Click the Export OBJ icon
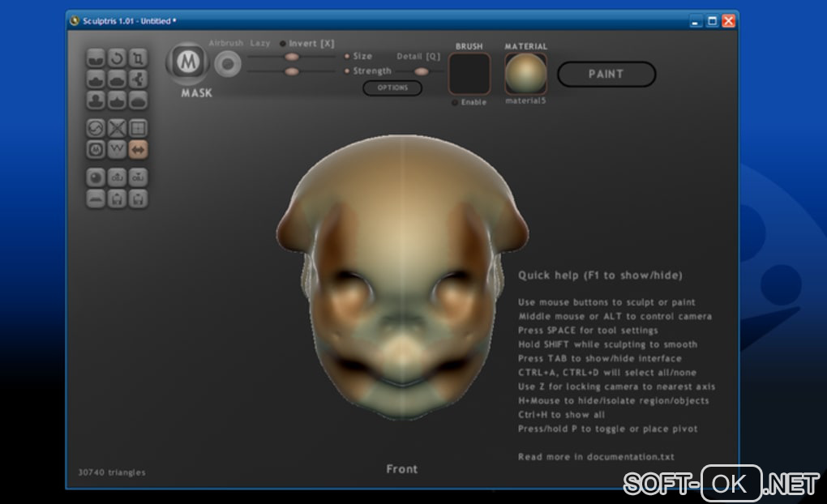The height and width of the screenshot is (504, 827). (x=138, y=177)
